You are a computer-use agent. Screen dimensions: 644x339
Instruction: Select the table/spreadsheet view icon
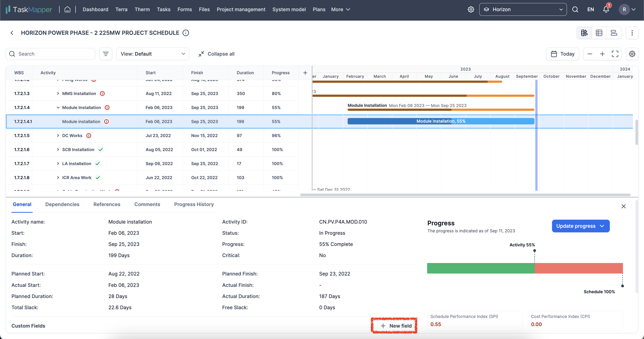coord(599,33)
